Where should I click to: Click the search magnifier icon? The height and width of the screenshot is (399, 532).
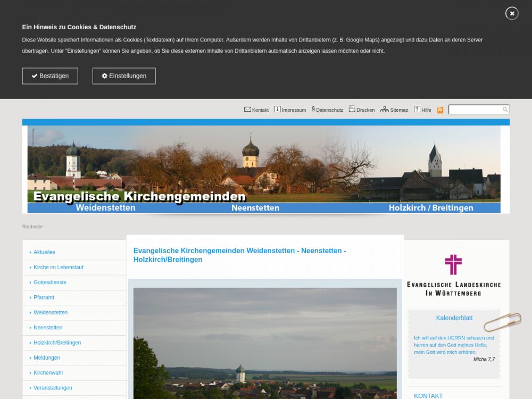(505, 109)
